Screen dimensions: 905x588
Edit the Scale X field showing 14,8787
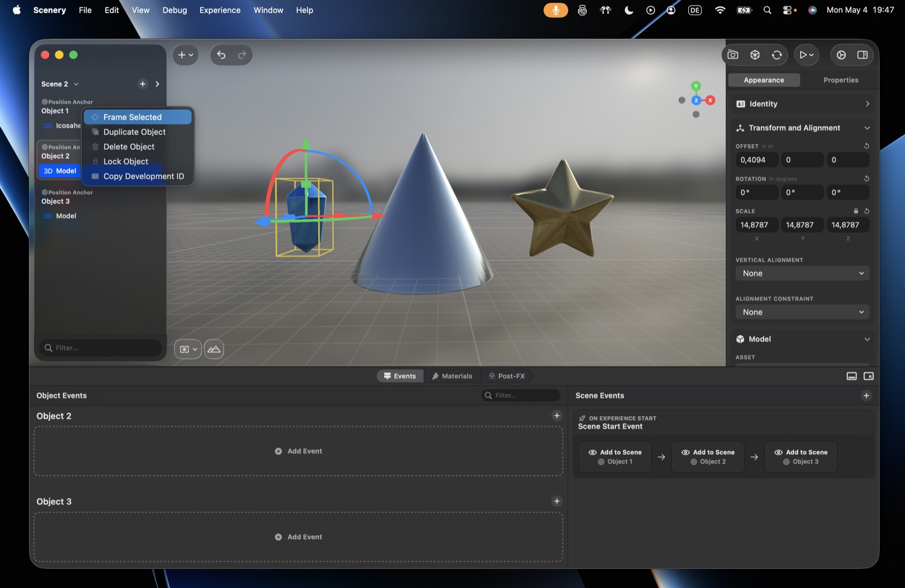point(757,225)
